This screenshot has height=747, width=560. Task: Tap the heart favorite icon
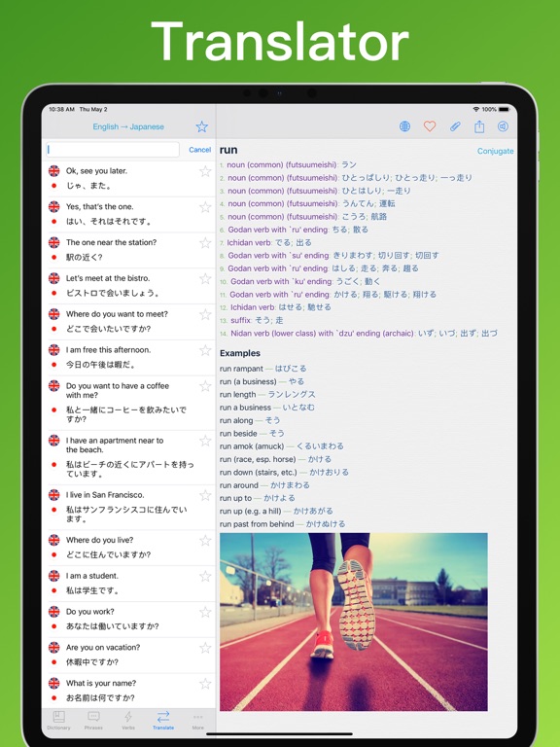pos(430,126)
